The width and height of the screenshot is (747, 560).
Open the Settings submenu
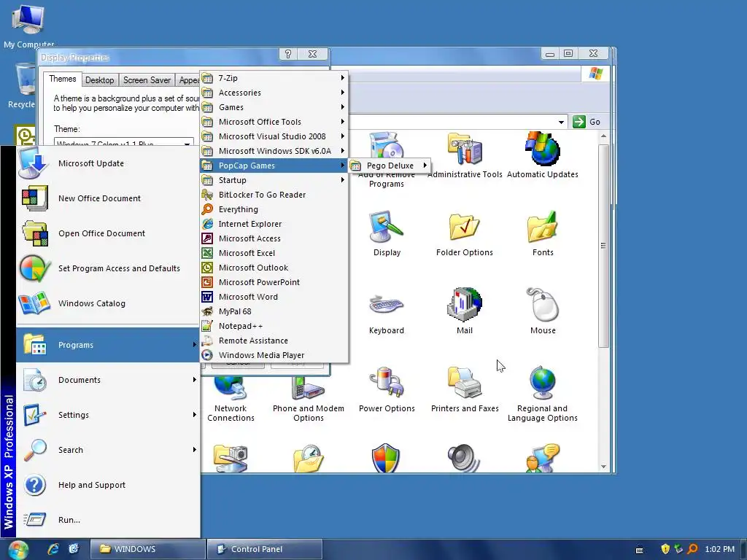108,415
